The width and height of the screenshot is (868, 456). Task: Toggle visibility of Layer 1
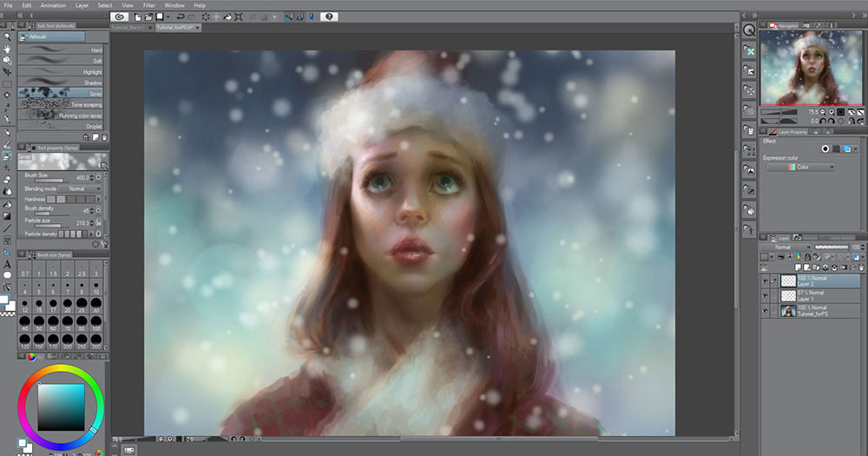pyautogui.click(x=765, y=296)
